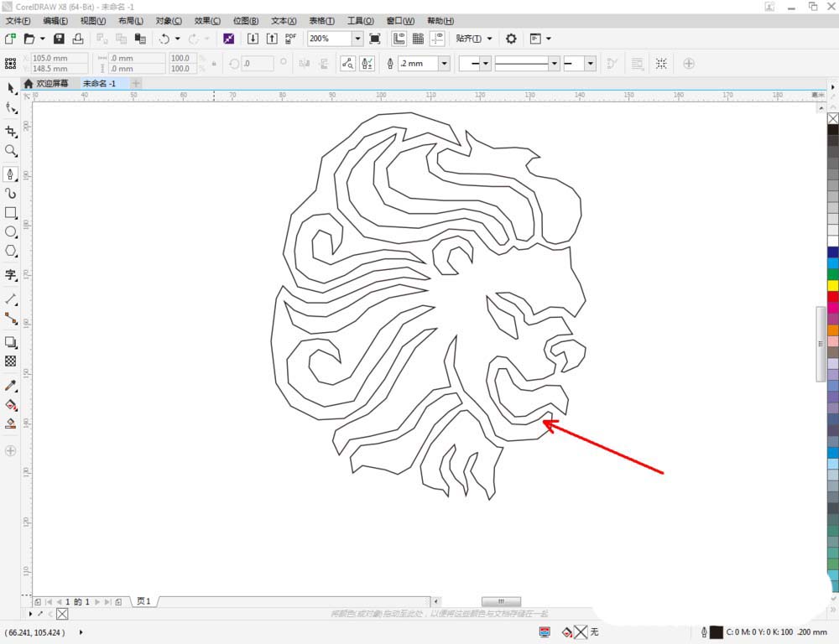Viewport: 839px width, 644px height.
Task: Click the rotation angle field
Action: coord(258,64)
